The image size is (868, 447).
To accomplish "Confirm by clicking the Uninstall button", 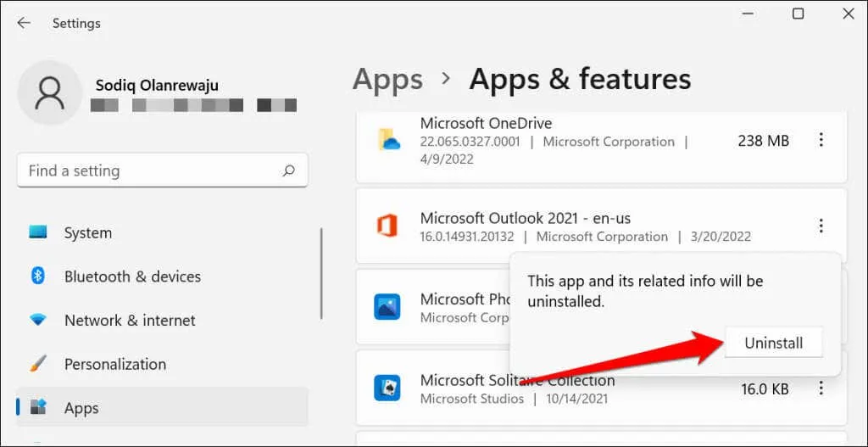I will coord(773,344).
